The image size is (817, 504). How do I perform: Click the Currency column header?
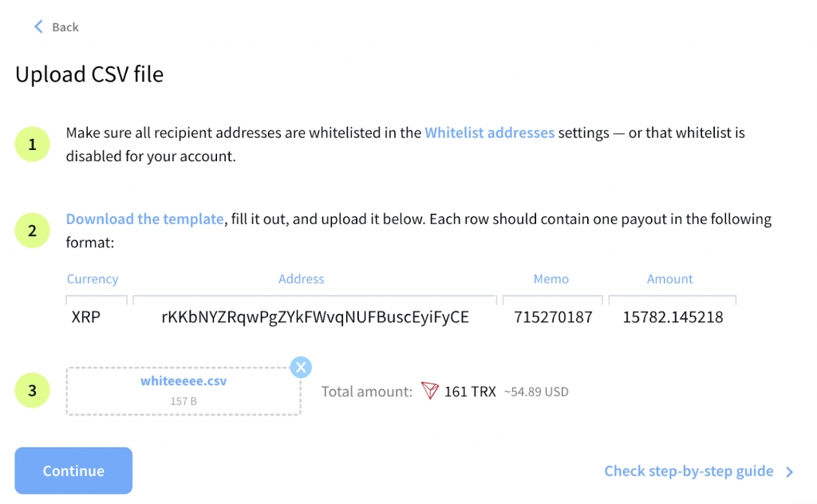pyautogui.click(x=93, y=279)
